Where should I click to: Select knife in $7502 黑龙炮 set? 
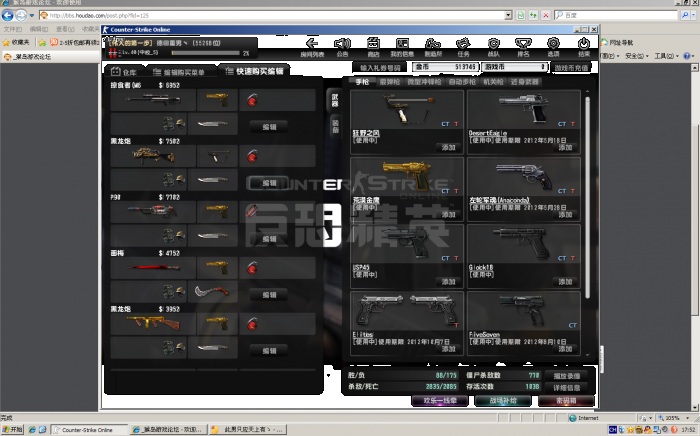(212, 180)
